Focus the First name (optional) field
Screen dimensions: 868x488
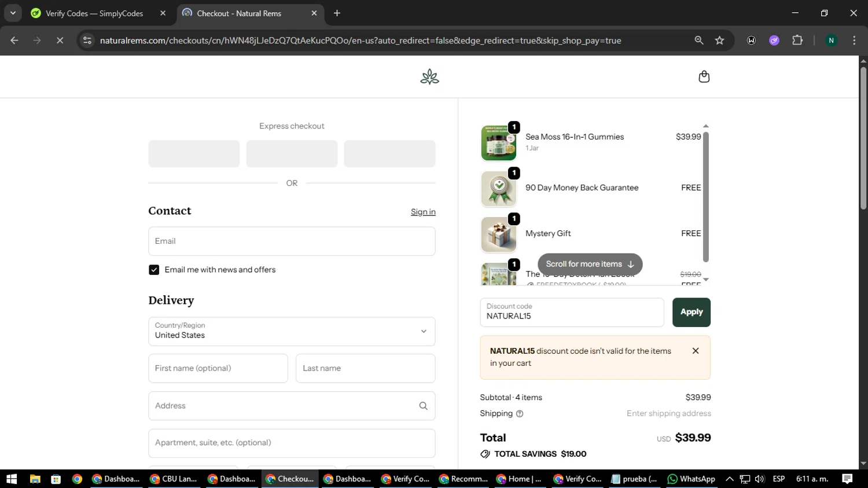point(218,368)
